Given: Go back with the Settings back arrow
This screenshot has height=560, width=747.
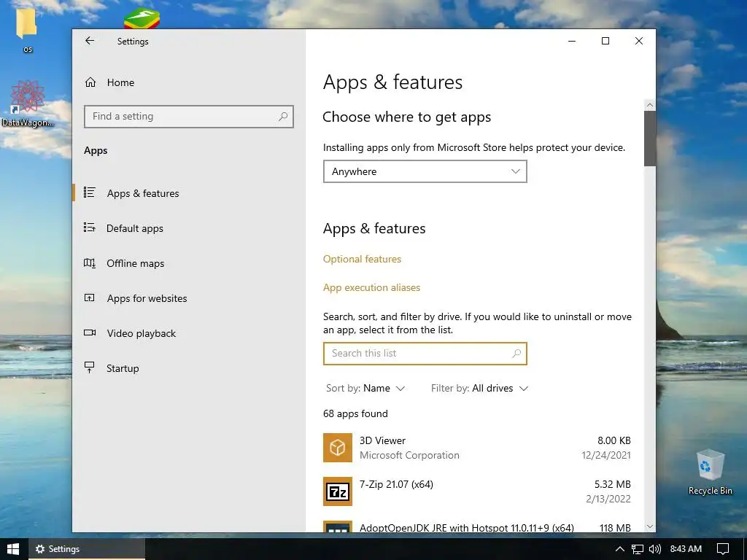Looking at the screenshot, I should pyautogui.click(x=90, y=41).
